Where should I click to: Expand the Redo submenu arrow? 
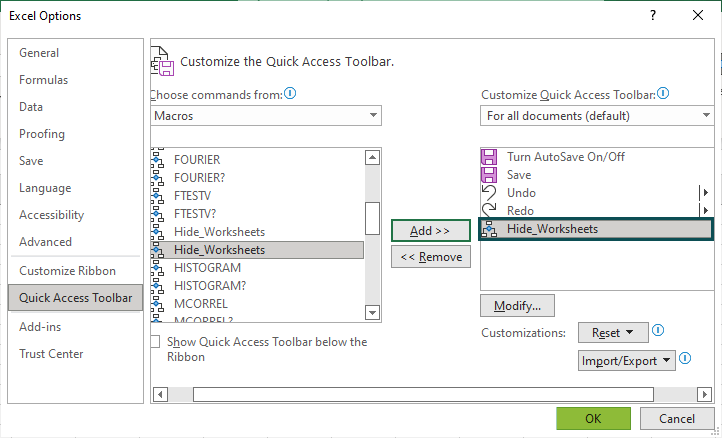tap(705, 210)
